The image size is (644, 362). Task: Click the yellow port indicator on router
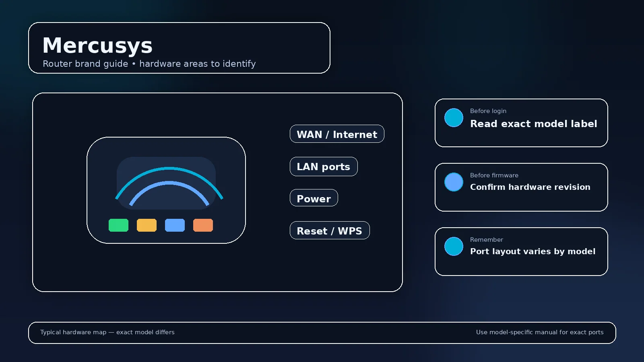coord(147,225)
